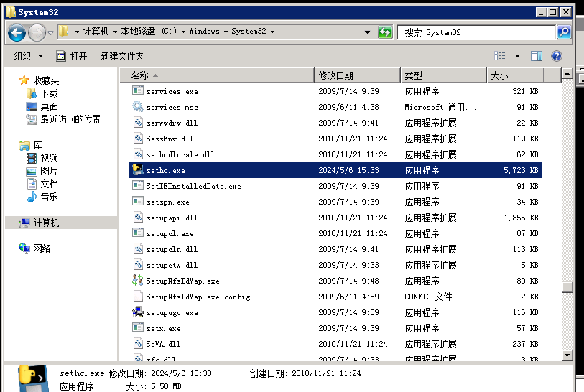The image size is (584, 392).
Task: Navigate to 本地磁盘 (C:) in address bar
Action: (149, 32)
